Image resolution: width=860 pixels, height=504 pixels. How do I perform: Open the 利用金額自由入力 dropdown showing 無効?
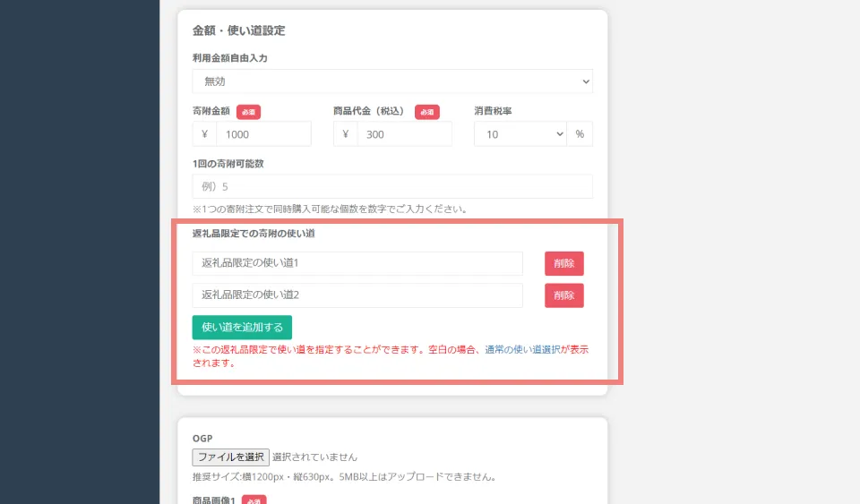(x=391, y=81)
